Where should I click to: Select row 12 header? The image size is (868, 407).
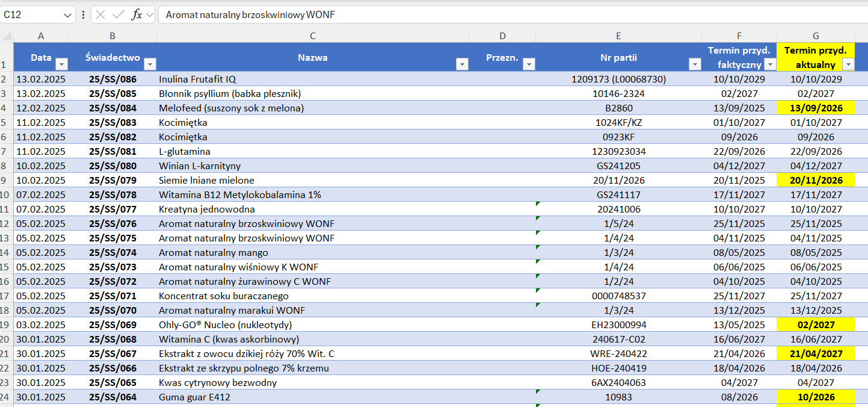point(6,224)
